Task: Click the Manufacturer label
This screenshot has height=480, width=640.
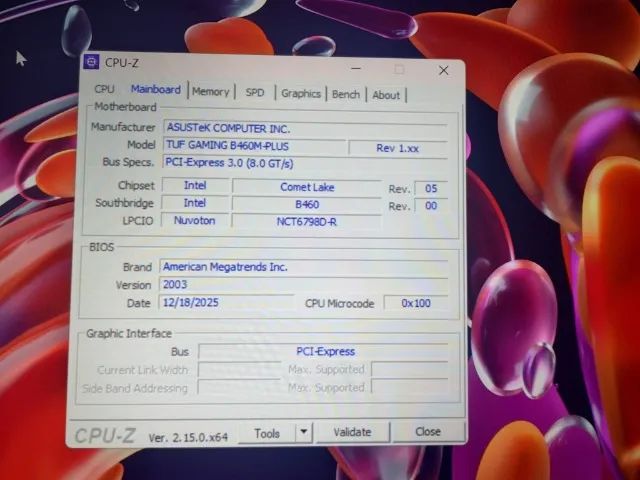Action: (123, 127)
